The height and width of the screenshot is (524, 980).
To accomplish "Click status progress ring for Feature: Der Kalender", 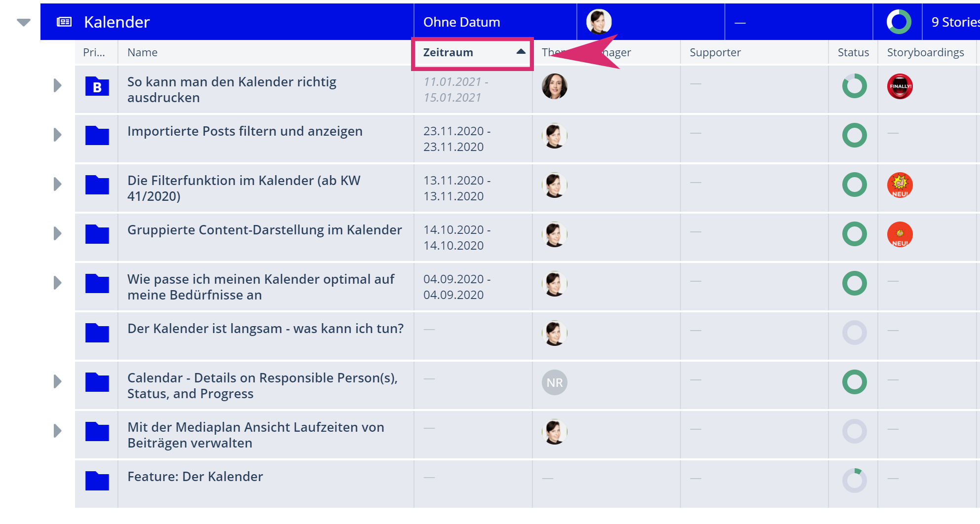I will coord(854,481).
